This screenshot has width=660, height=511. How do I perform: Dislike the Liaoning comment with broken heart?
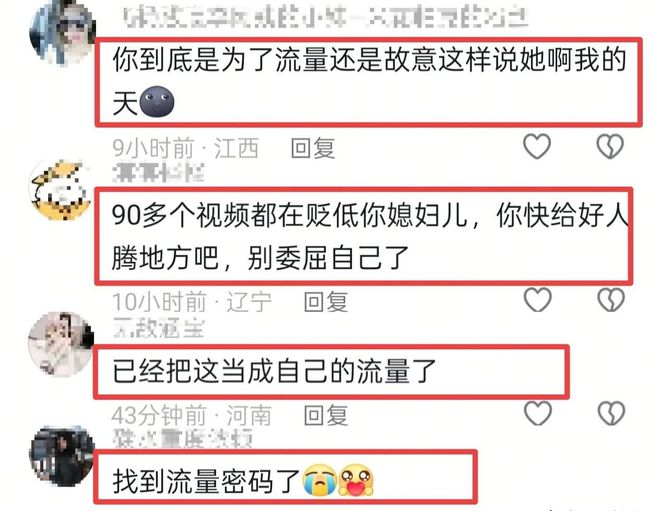pos(611,300)
